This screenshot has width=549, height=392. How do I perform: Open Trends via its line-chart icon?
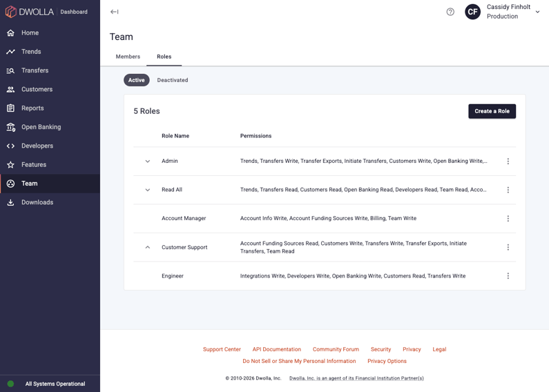pos(10,52)
